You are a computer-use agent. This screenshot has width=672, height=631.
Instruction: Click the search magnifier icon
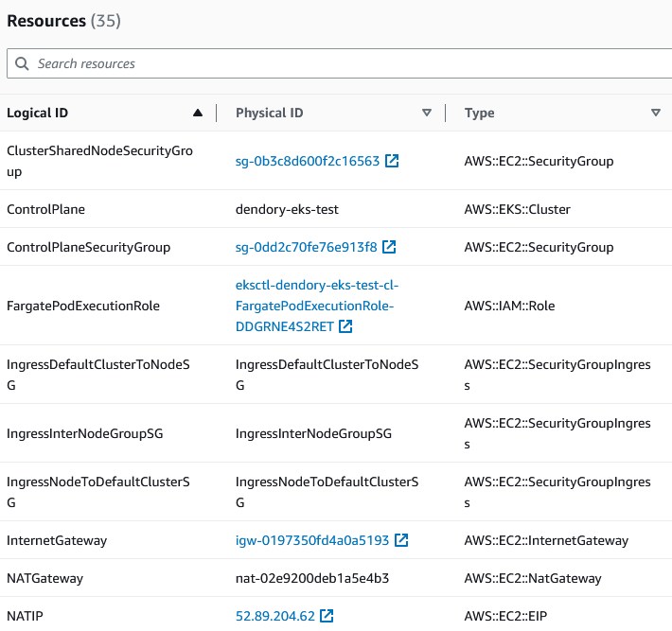click(x=22, y=64)
